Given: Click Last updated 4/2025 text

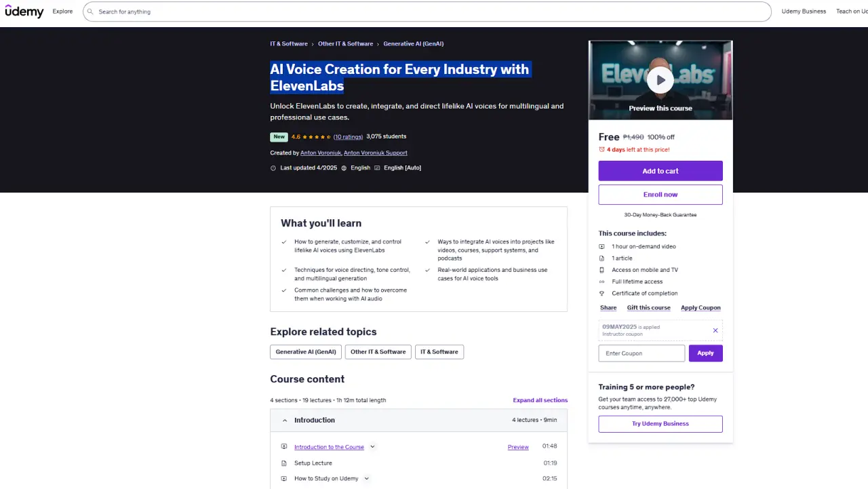Looking at the screenshot, I should pyautogui.click(x=309, y=168).
